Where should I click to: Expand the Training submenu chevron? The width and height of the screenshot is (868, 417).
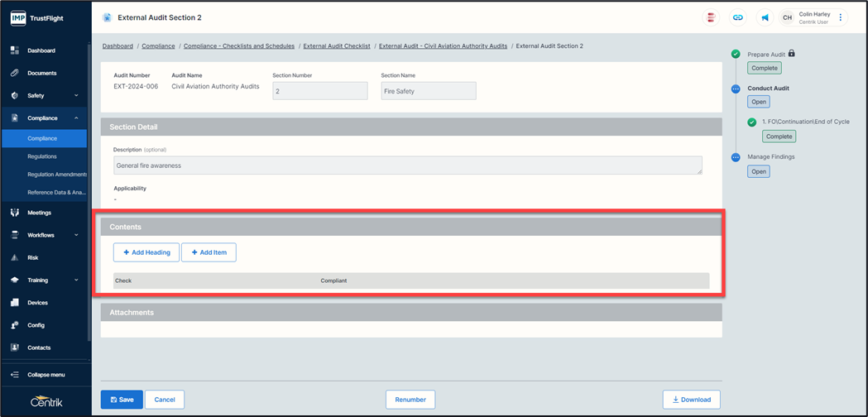point(76,280)
